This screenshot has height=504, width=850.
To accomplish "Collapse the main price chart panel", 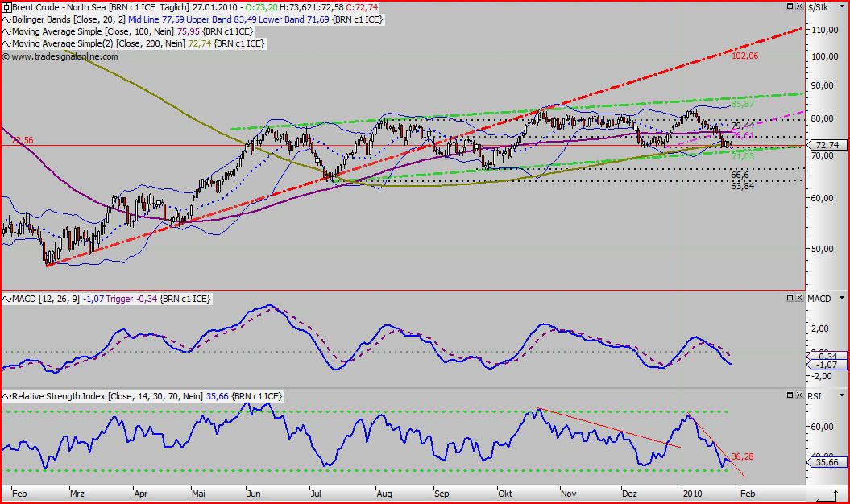I will pos(790,6).
